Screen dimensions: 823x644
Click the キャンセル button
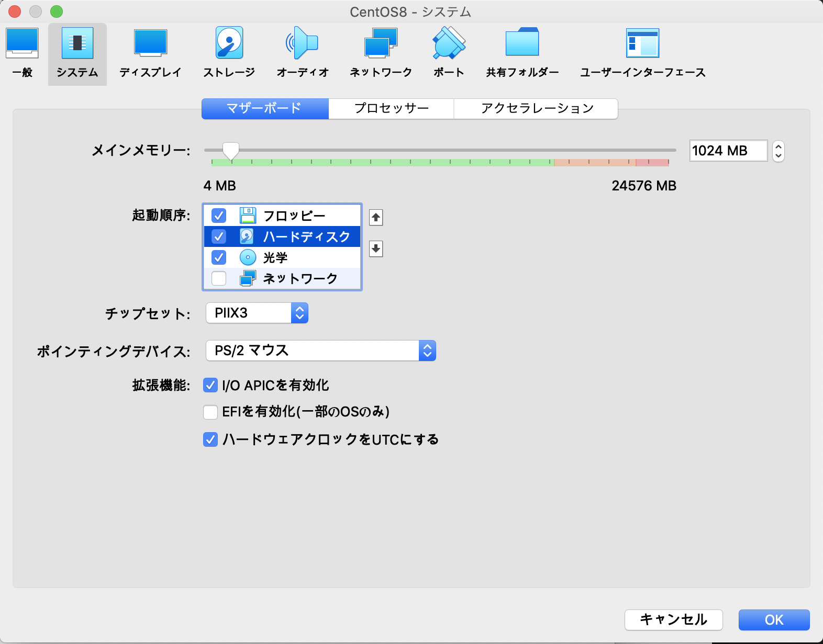[674, 620]
